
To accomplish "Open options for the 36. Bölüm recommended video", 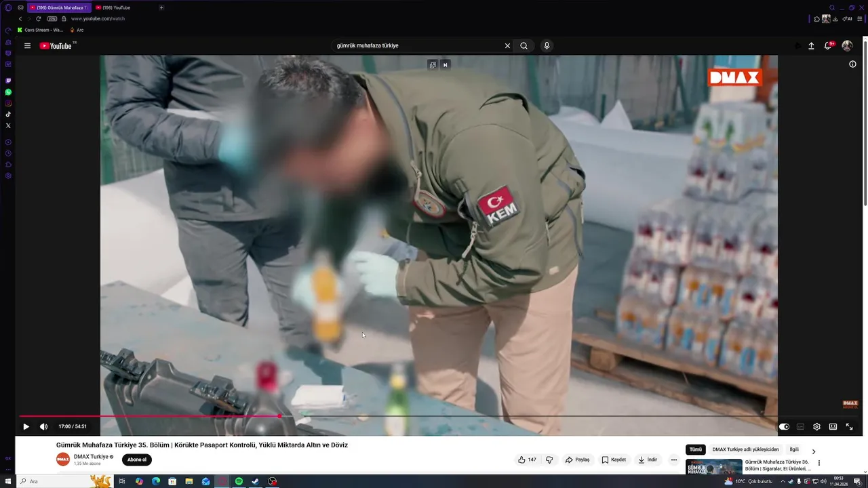I will (818, 464).
